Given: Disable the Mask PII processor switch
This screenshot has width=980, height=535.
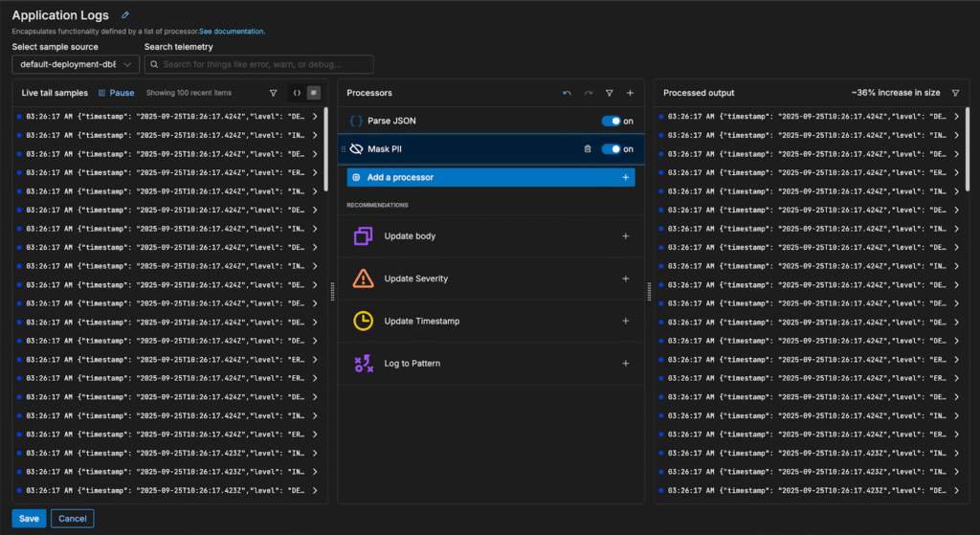Looking at the screenshot, I should coord(611,149).
